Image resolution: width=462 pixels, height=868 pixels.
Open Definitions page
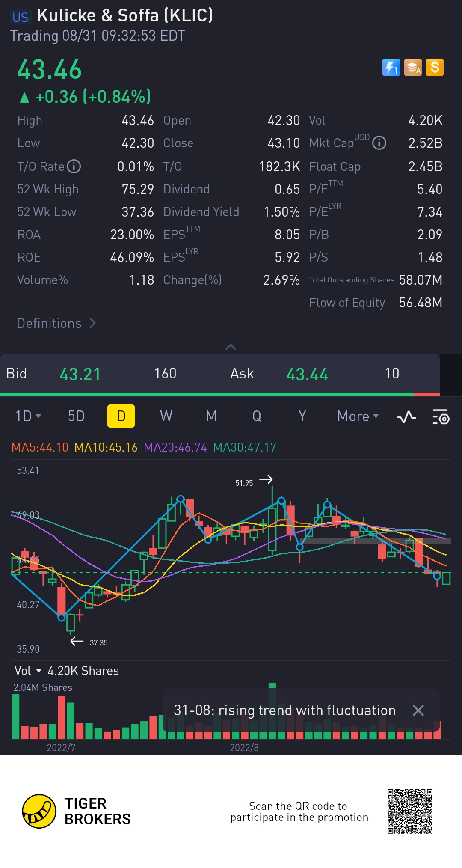coord(56,323)
